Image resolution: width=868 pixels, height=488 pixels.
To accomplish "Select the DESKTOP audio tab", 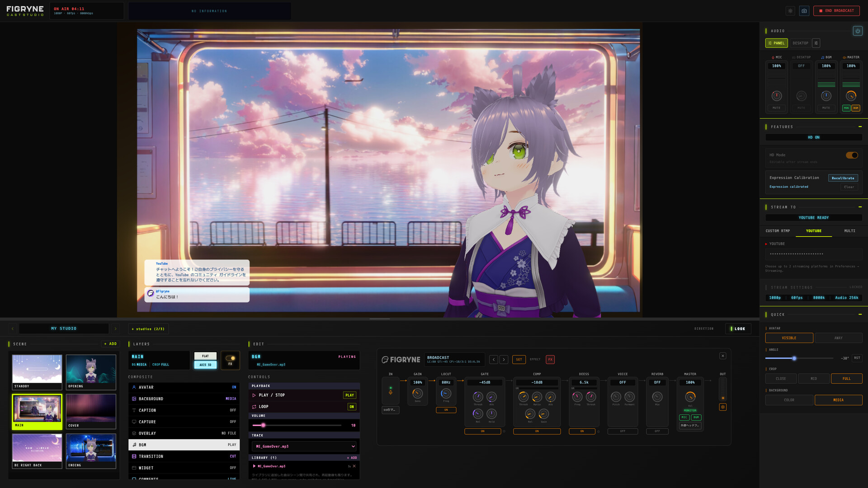I will click(x=800, y=43).
